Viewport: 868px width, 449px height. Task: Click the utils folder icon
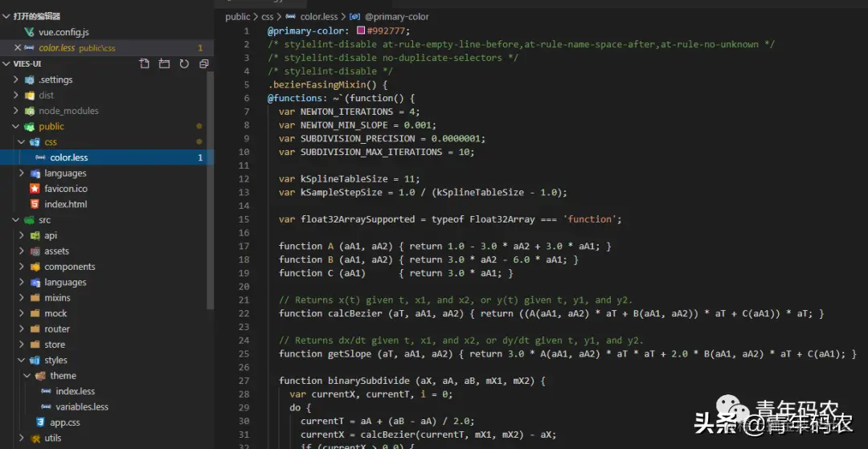[x=35, y=438]
